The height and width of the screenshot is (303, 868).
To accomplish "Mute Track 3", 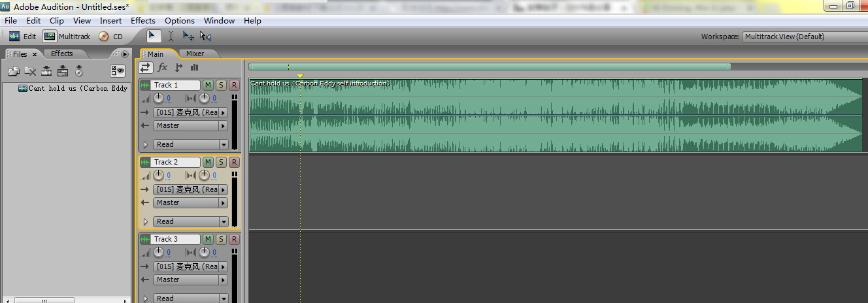I will click(208, 239).
